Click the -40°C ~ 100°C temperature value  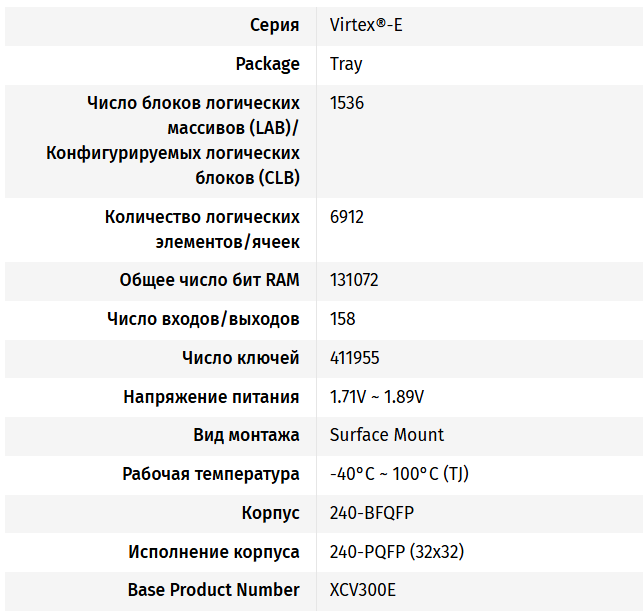pyautogui.click(x=399, y=474)
